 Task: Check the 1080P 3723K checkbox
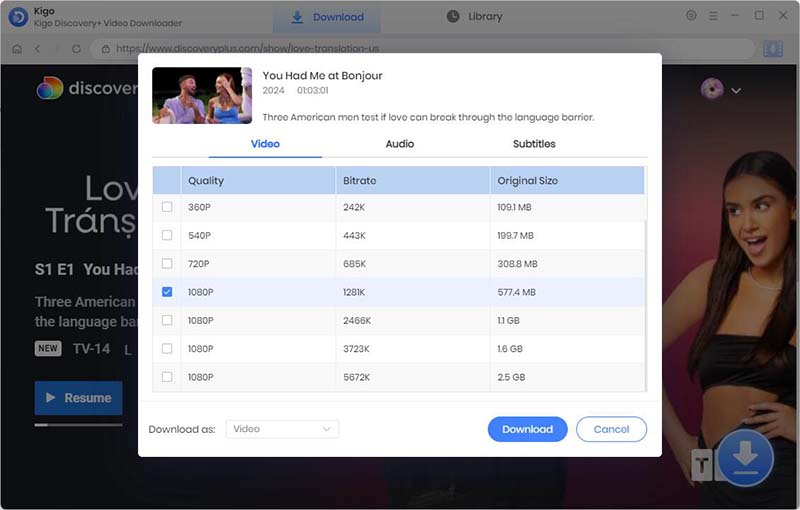coord(167,348)
